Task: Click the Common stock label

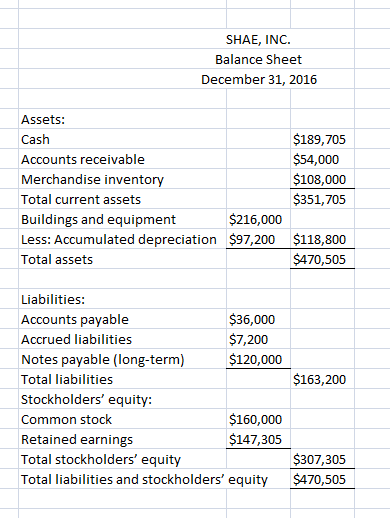Action: pyautogui.click(x=66, y=419)
